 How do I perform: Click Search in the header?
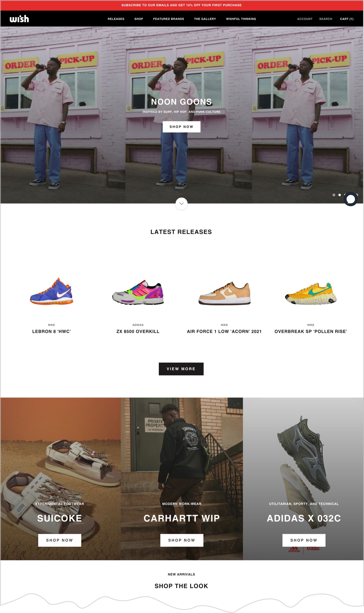(326, 19)
